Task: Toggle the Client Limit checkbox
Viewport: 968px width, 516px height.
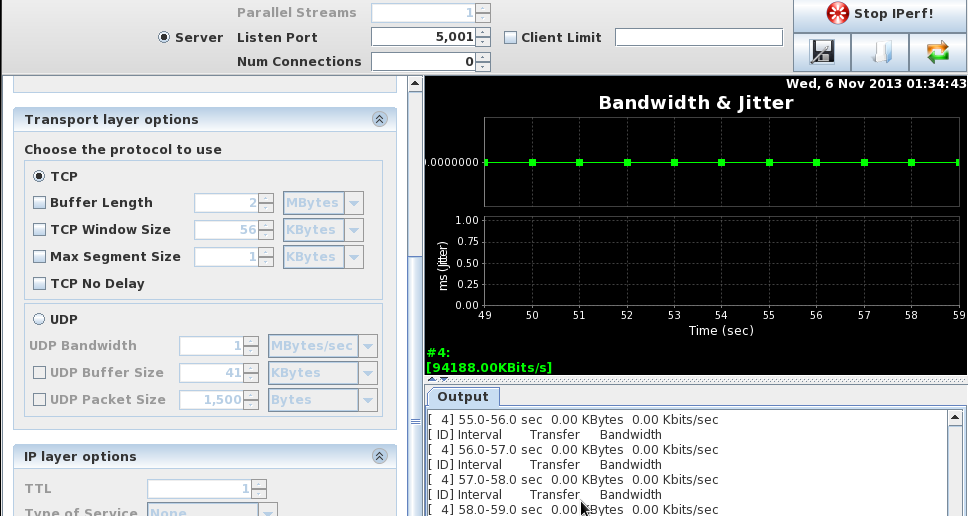Action: (x=510, y=38)
